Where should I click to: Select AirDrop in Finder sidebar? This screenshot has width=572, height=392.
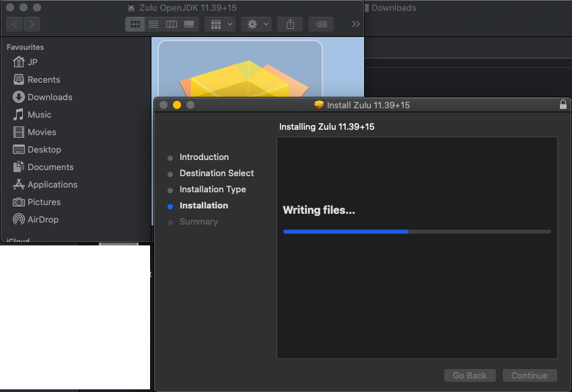42,219
